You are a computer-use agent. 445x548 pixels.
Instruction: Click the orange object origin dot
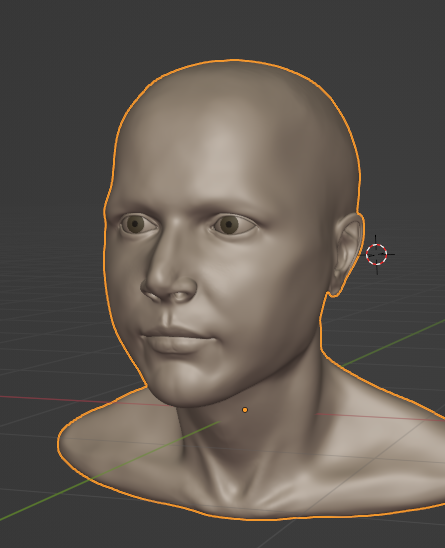pyautogui.click(x=245, y=410)
